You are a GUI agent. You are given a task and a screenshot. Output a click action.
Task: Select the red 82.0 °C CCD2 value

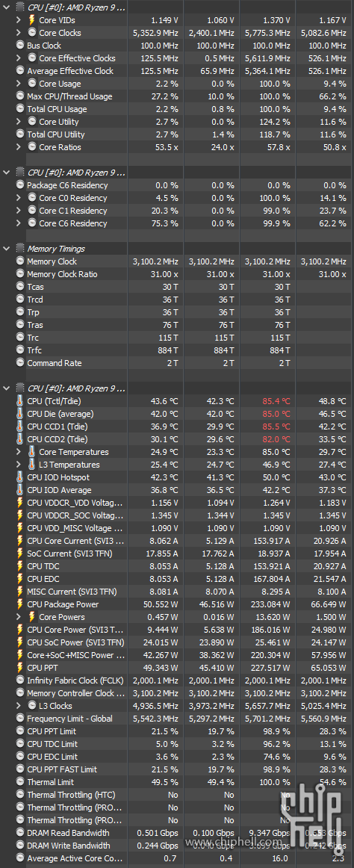[275, 439]
